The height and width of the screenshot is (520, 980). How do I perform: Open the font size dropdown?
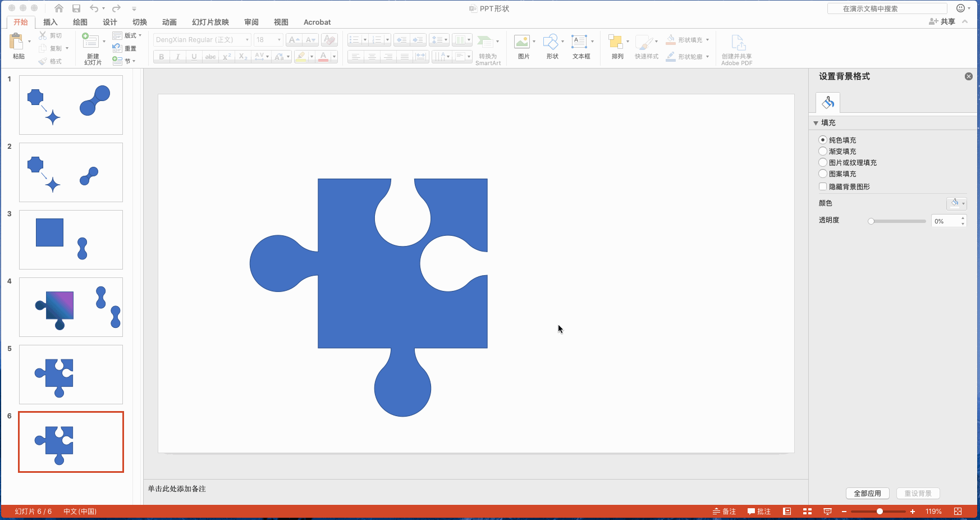(x=279, y=40)
